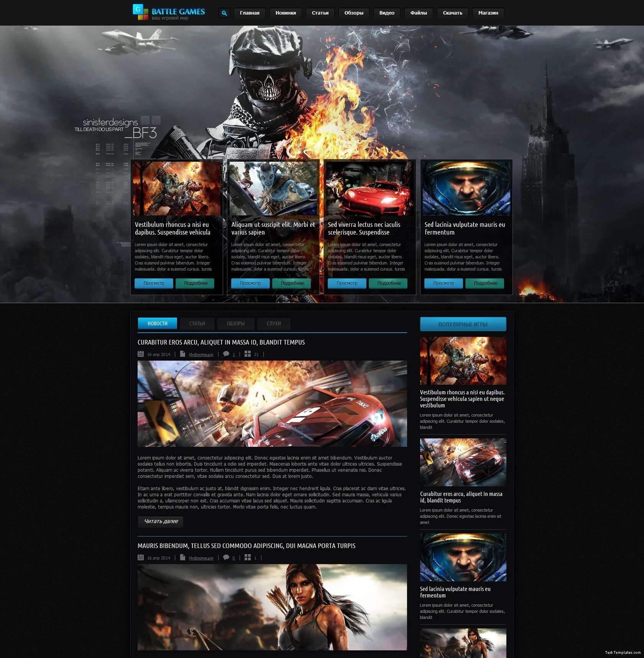This screenshot has width=644, height=658.
Task: Click the search magnifier icon in header
Action: [224, 13]
